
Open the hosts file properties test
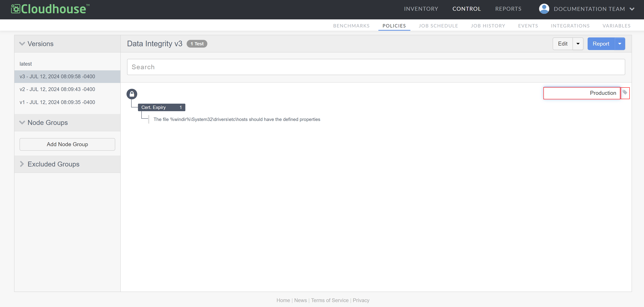coord(237,119)
